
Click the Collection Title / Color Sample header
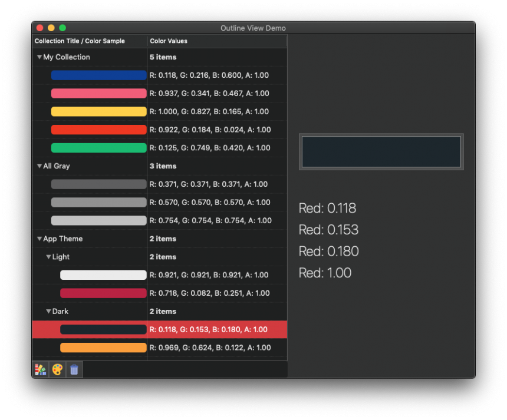click(x=89, y=41)
